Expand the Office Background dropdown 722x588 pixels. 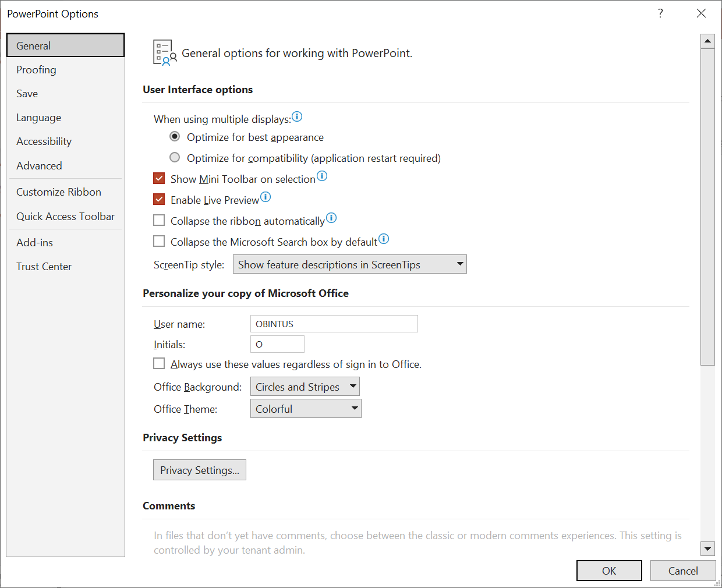coord(305,387)
